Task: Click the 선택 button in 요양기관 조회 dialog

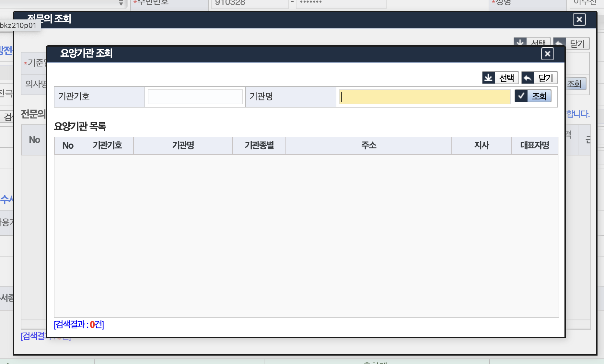Action: (500, 78)
